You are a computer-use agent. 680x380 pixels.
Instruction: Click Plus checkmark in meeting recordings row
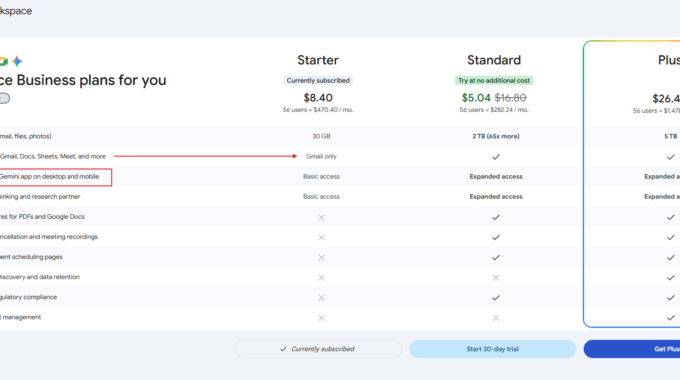(670, 237)
